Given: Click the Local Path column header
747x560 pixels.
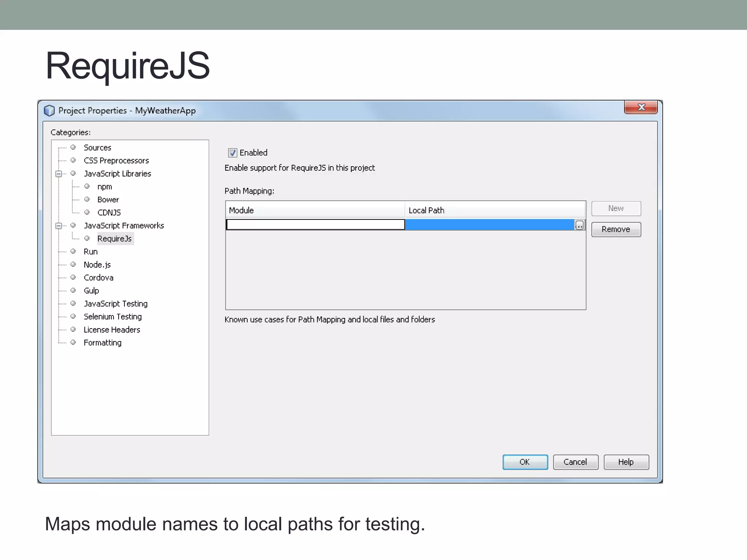Looking at the screenshot, I should [495, 210].
